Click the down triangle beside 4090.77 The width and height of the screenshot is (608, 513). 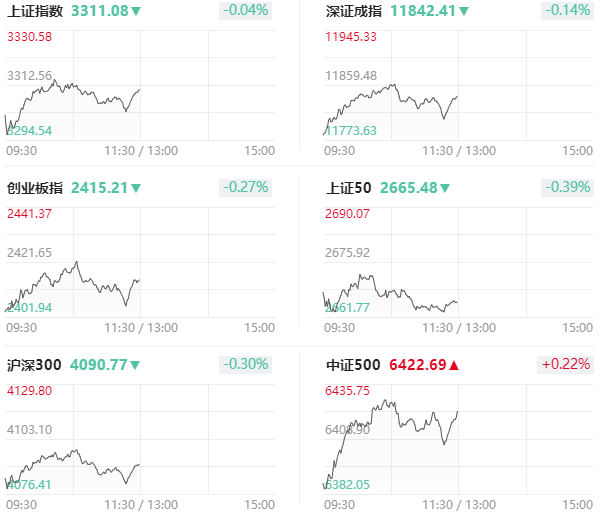pyautogui.click(x=135, y=365)
